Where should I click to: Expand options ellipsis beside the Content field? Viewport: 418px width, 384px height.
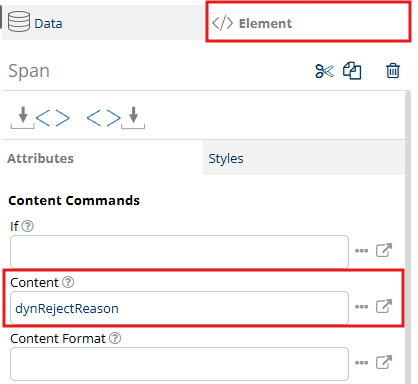coord(362,307)
